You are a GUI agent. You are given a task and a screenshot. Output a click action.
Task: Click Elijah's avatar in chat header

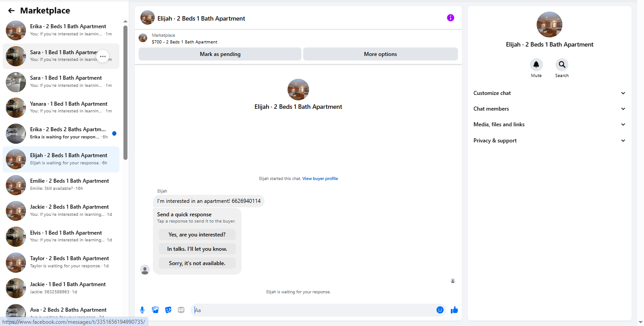[148, 18]
